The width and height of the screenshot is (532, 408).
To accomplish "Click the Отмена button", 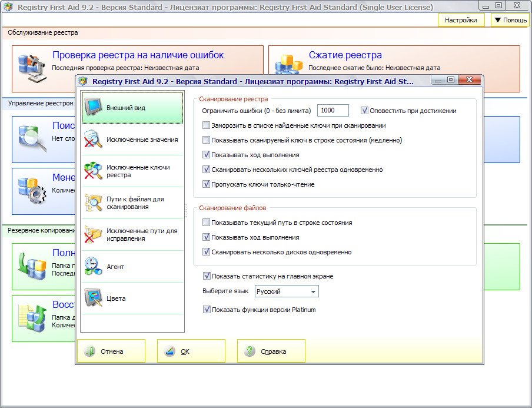I will coord(111,351).
